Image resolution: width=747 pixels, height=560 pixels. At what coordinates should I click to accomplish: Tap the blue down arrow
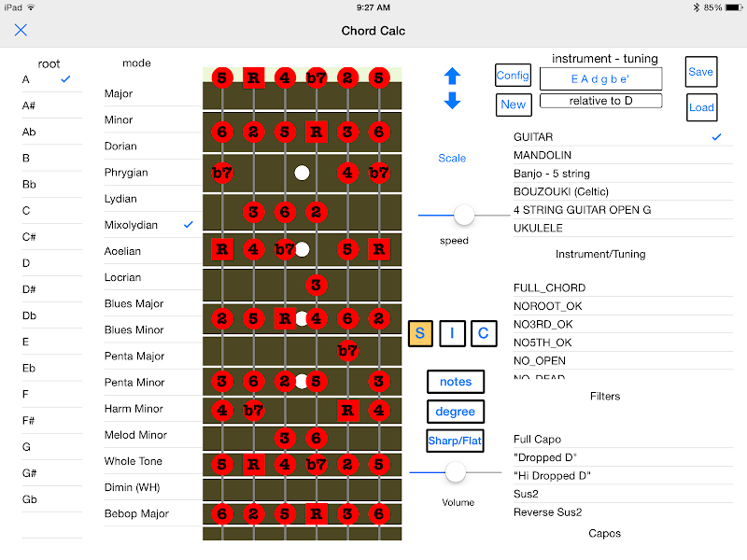(x=452, y=101)
